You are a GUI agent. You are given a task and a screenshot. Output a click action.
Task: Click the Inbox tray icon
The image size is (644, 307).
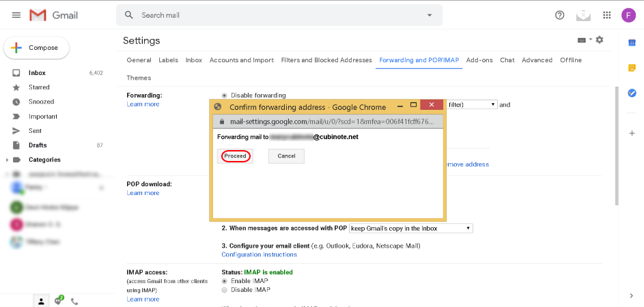tap(16, 73)
